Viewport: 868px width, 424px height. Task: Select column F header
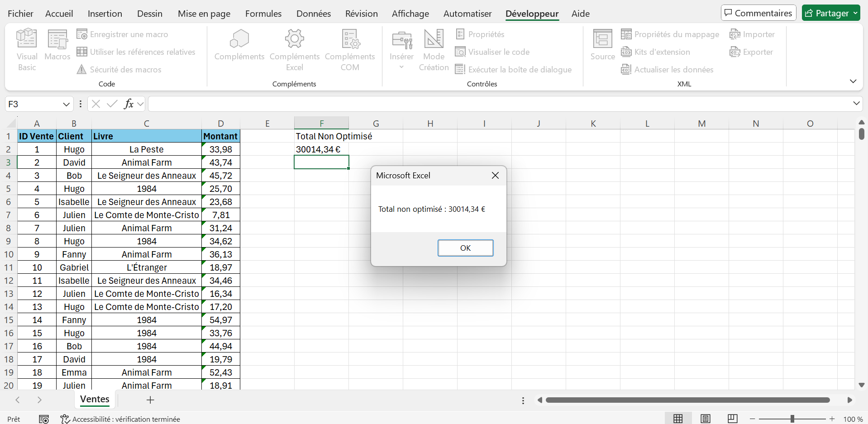click(321, 124)
